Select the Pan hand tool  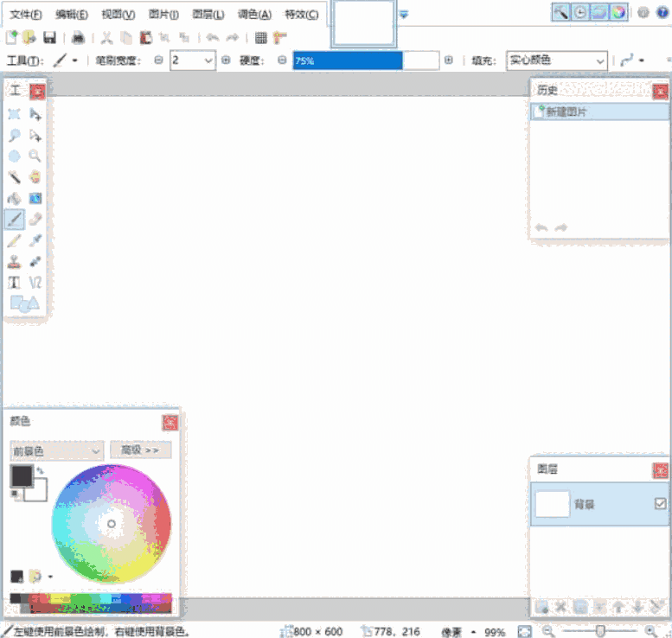coord(35,177)
